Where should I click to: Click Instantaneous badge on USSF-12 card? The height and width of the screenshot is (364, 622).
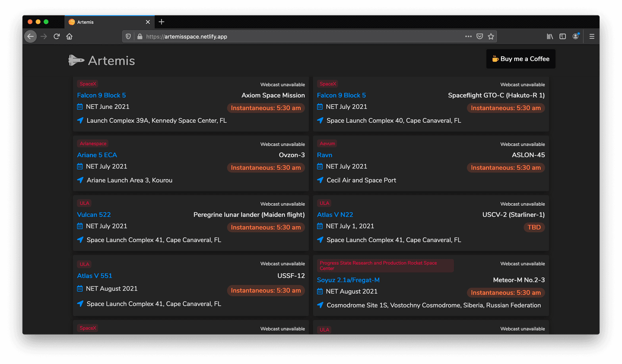(266, 291)
